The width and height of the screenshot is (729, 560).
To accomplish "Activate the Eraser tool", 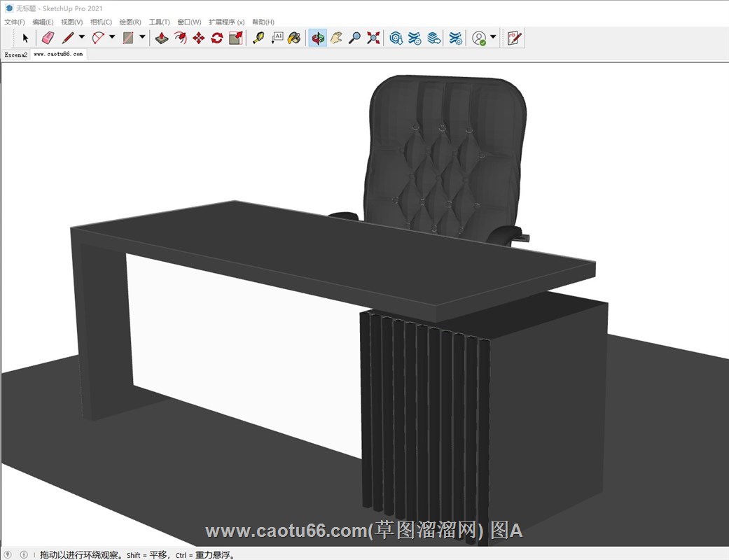I will coord(47,38).
